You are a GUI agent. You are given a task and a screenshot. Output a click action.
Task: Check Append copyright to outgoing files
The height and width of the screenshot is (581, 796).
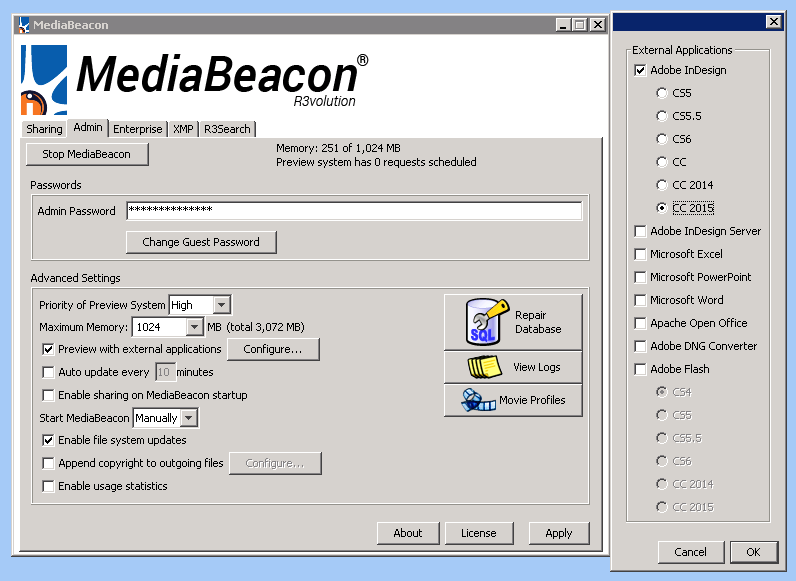pyautogui.click(x=48, y=463)
